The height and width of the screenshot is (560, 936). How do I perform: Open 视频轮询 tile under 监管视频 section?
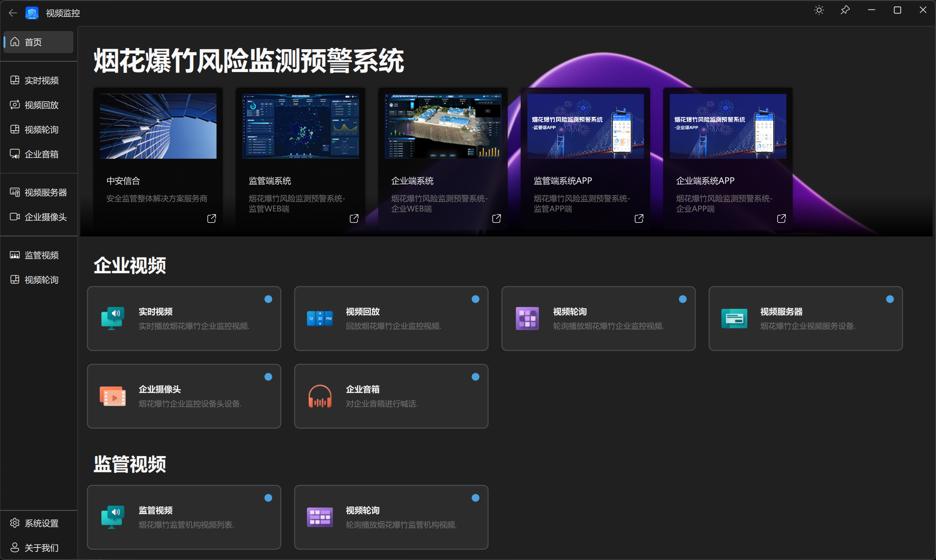pyautogui.click(x=391, y=517)
